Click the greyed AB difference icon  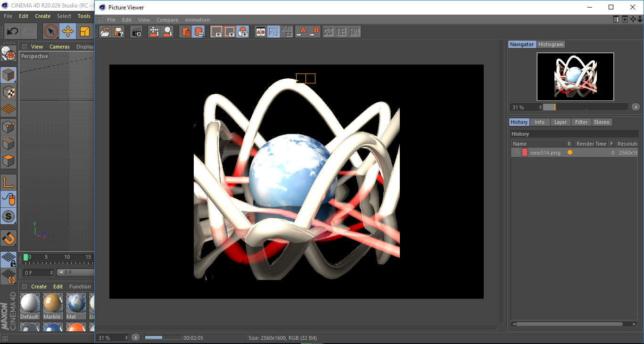(x=287, y=32)
